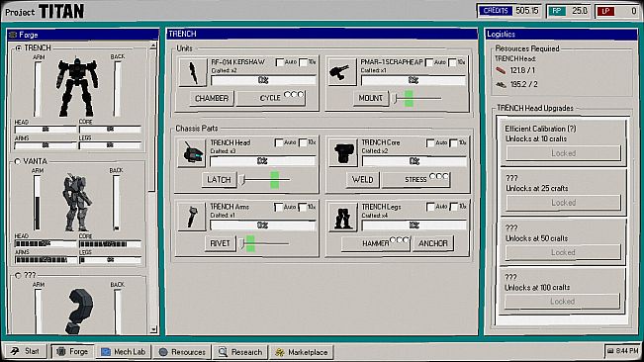644x362 pixels.
Task: Click the RIVET button for TRENCH Arms
Action: click(221, 243)
